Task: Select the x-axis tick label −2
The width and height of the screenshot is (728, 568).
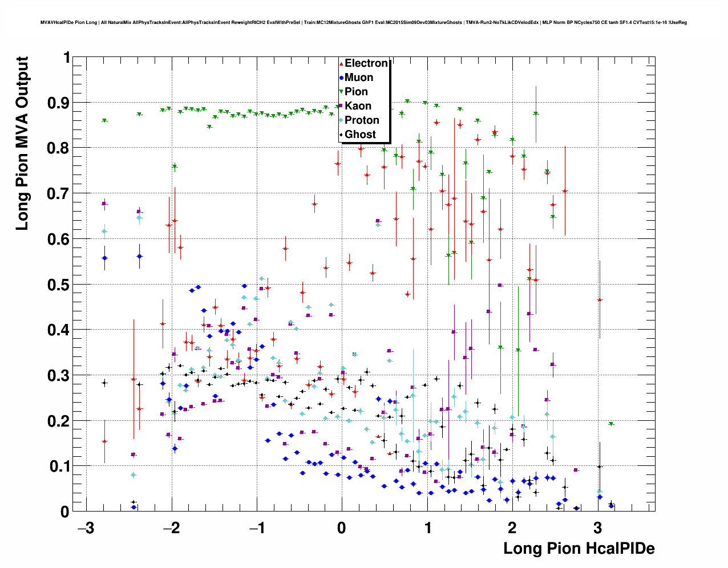Action: (171, 528)
